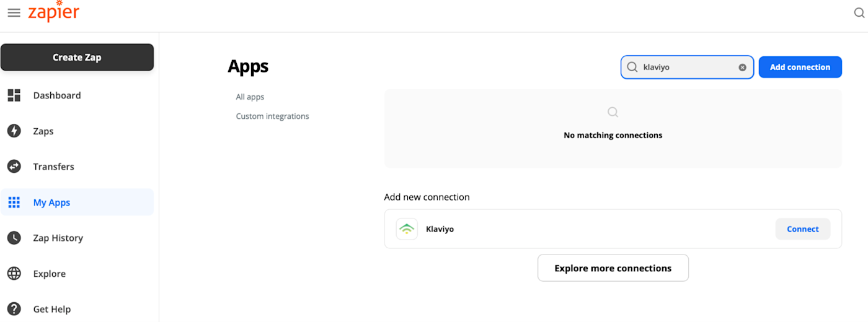Click the top-right search magnifier icon
Viewport: 868px width, 322px height.
point(859,13)
